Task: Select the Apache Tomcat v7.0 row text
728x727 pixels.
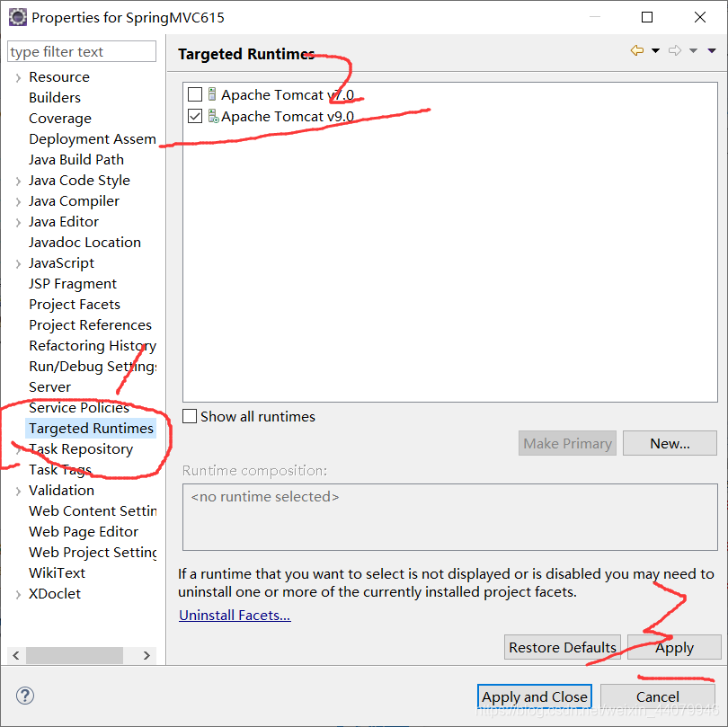Action: click(288, 94)
